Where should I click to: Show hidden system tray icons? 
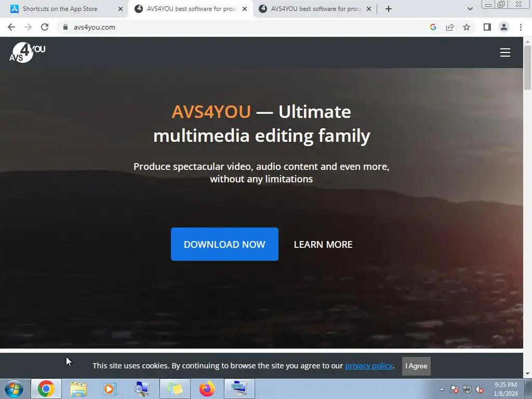click(x=442, y=389)
